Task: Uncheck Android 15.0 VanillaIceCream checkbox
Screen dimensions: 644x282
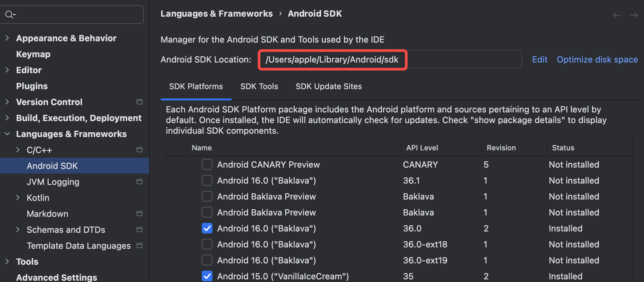Action: click(x=207, y=276)
